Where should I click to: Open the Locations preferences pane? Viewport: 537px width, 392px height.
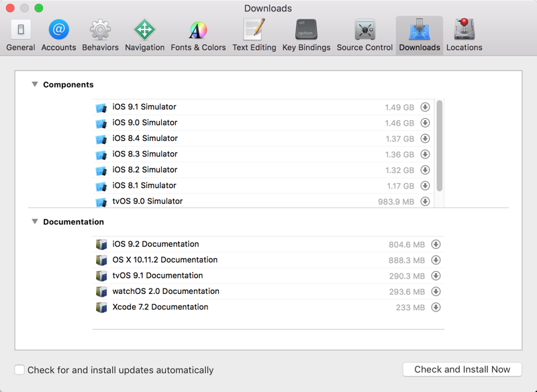click(x=464, y=36)
